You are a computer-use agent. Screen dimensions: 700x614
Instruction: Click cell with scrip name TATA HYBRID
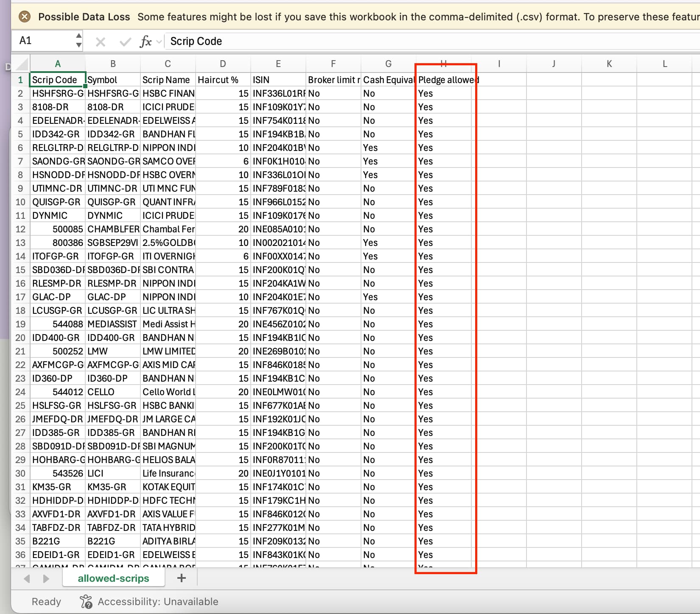[168, 527]
